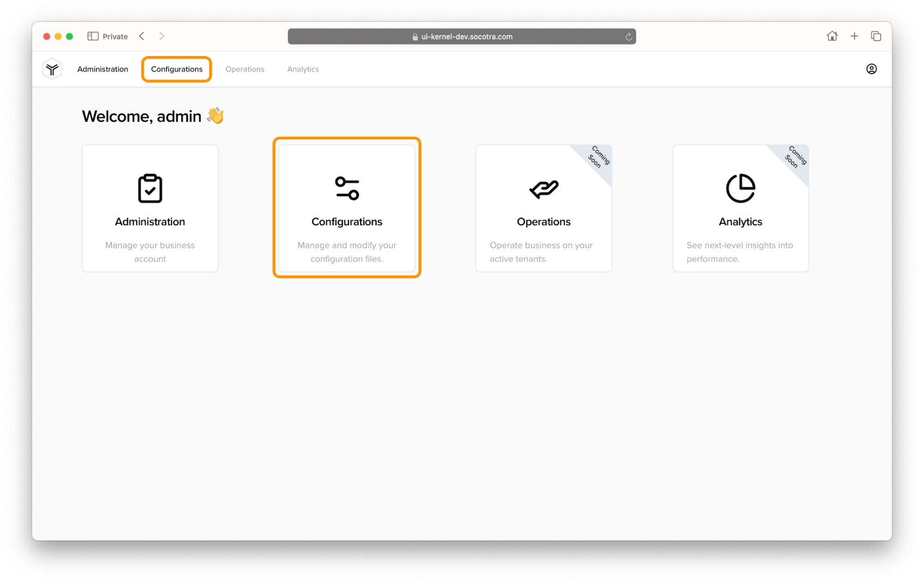Viewport: 924px width, 583px height.
Task: Go back with browser back arrow
Action: click(x=142, y=36)
